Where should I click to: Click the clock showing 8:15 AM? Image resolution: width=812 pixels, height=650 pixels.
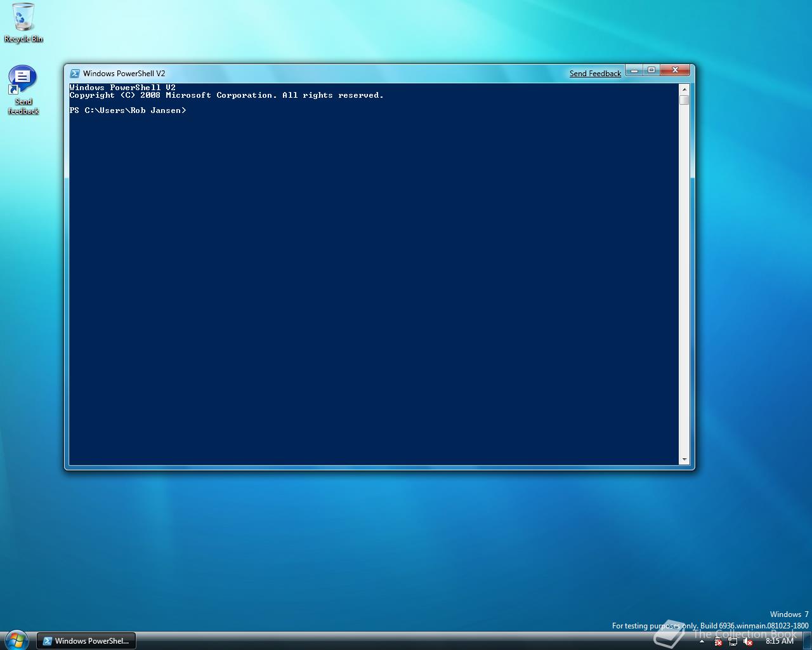779,640
